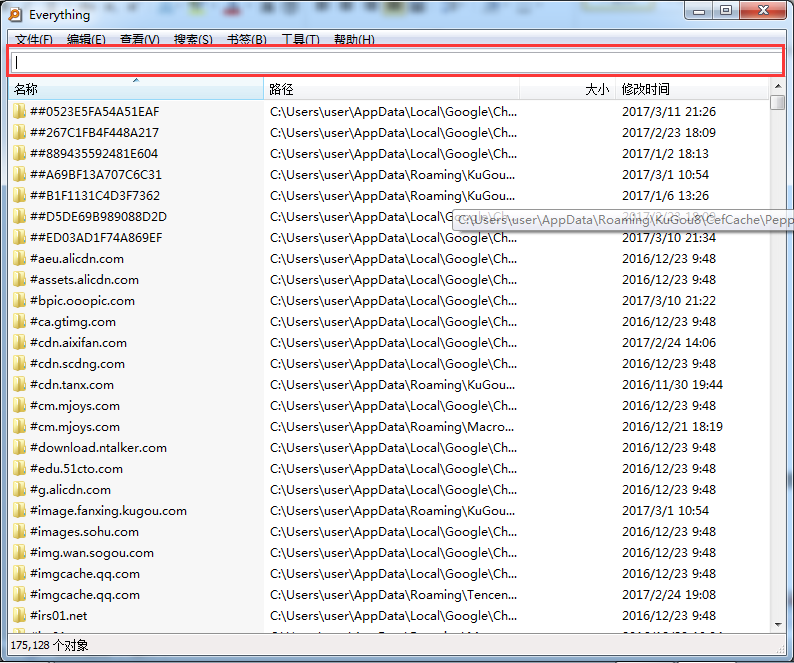Click the date 2017/3/10 21:22
Screen dimensions: 794x663
point(669,301)
